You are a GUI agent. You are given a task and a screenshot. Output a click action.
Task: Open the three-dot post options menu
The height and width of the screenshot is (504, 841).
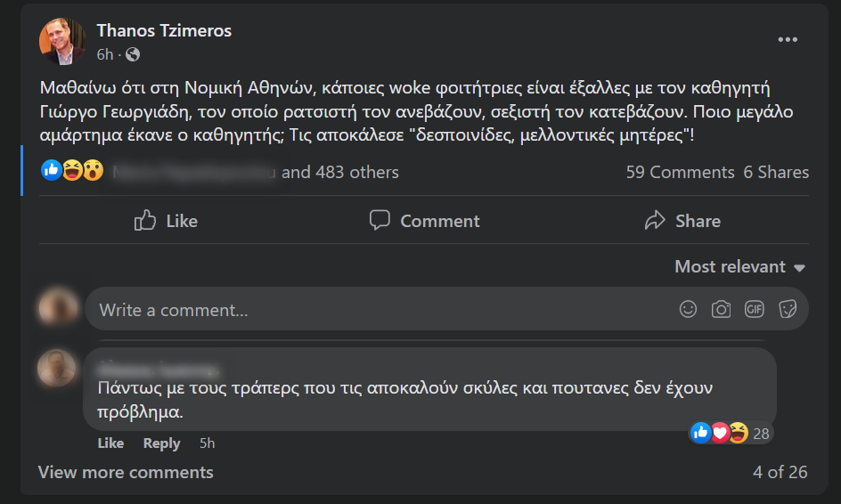788,39
